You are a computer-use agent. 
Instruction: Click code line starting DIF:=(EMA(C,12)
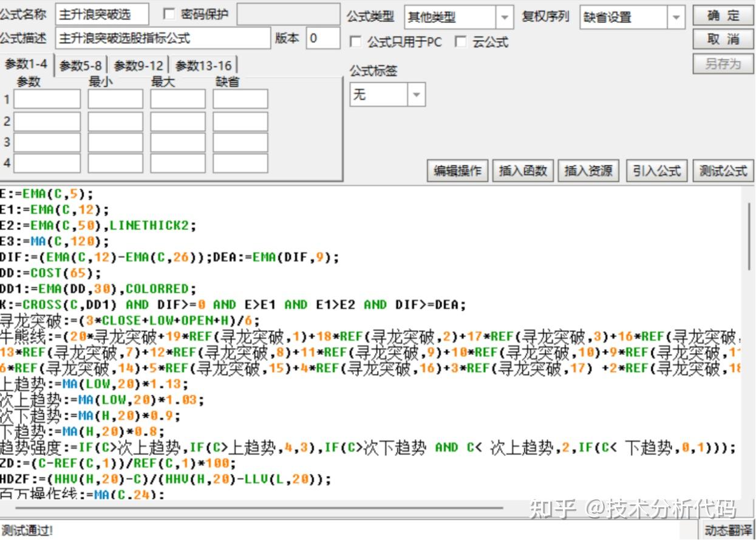(170, 257)
